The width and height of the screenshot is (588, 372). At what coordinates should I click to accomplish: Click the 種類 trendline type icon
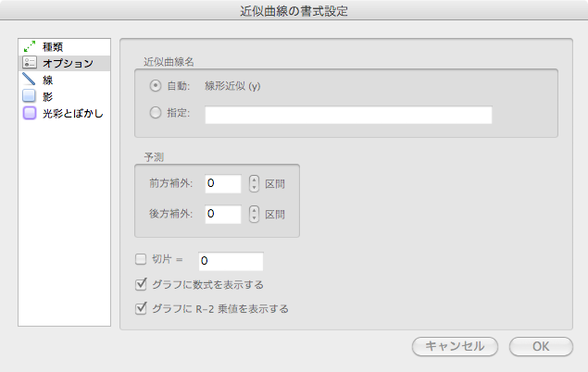29,46
